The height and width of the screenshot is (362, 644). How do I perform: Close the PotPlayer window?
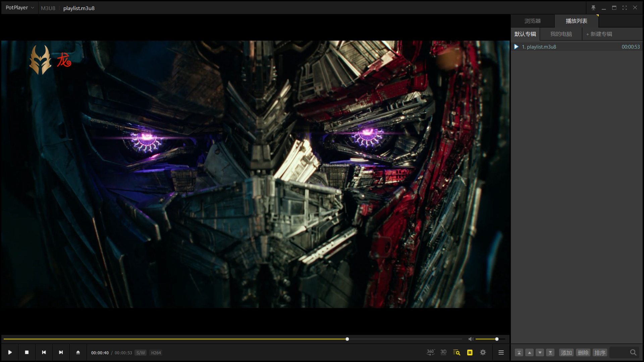coord(635,8)
